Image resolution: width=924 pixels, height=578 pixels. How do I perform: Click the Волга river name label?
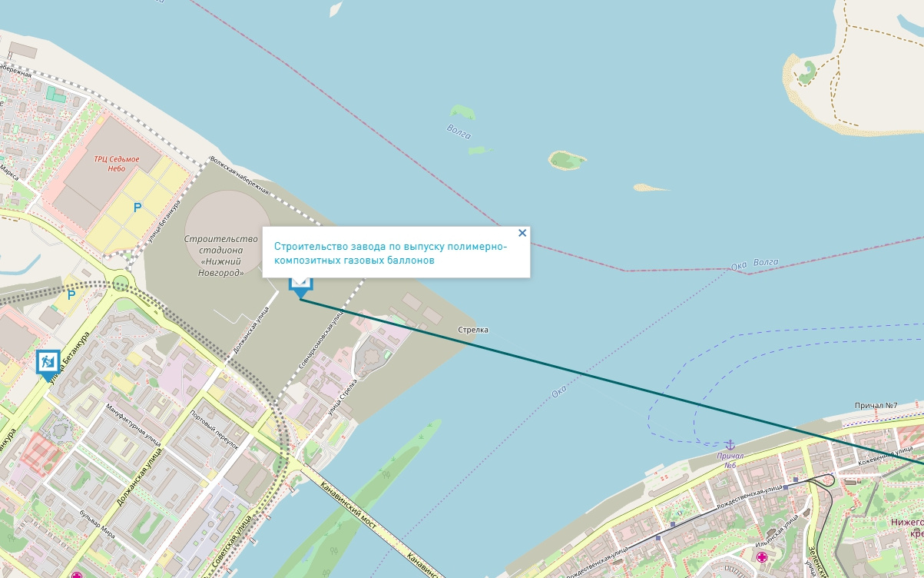coord(459,130)
